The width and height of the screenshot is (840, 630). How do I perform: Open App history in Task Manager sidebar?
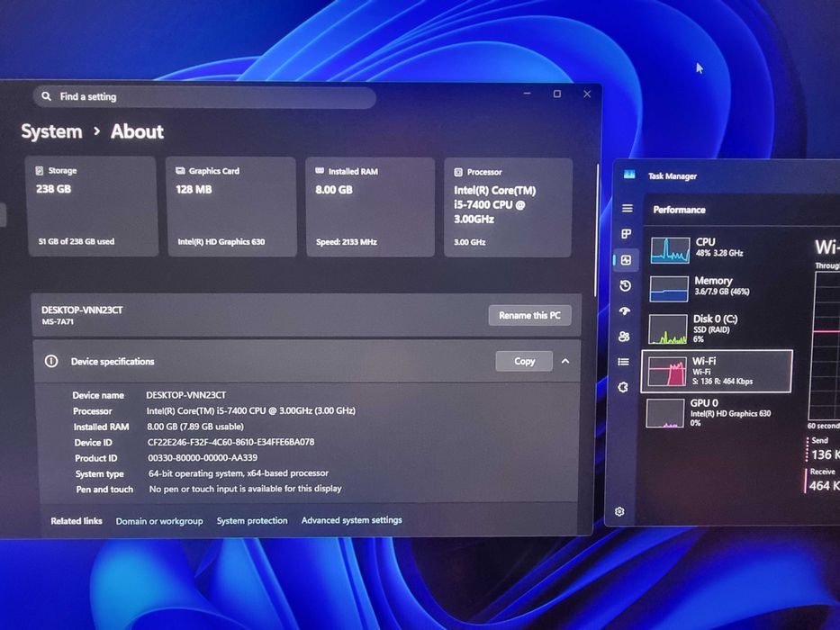pos(625,285)
